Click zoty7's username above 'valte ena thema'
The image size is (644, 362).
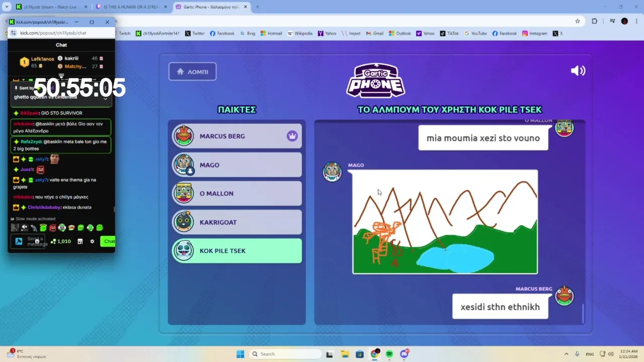click(x=41, y=179)
